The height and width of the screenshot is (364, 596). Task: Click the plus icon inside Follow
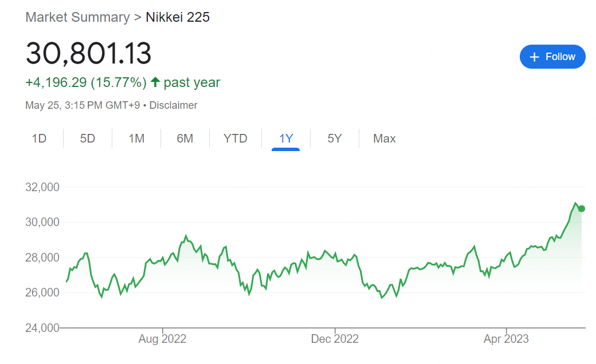tap(535, 57)
